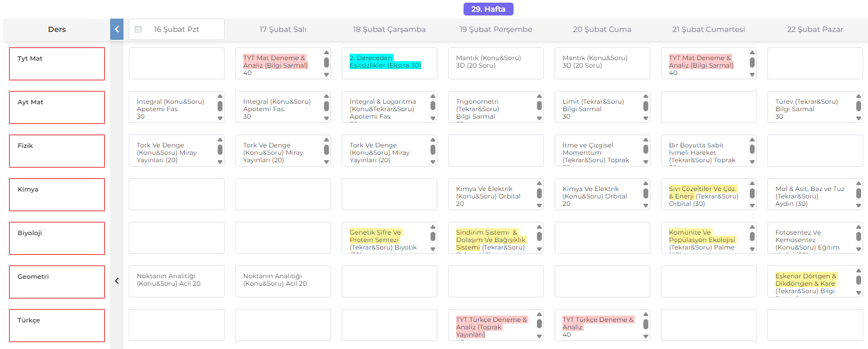Open the 16 Şubat Pzt date picker field
This screenshot has height=349, width=868.
pos(177,29)
